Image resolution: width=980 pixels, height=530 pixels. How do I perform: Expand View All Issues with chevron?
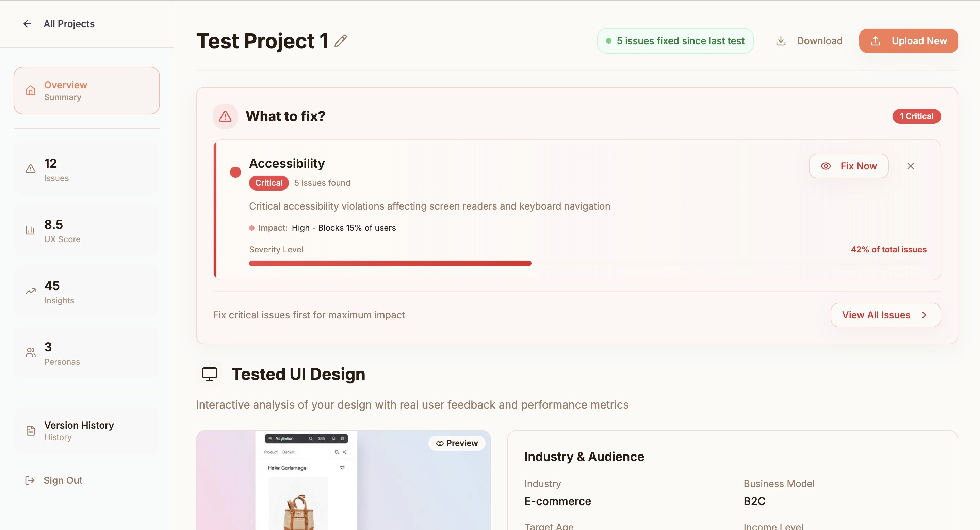click(x=885, y=315)
